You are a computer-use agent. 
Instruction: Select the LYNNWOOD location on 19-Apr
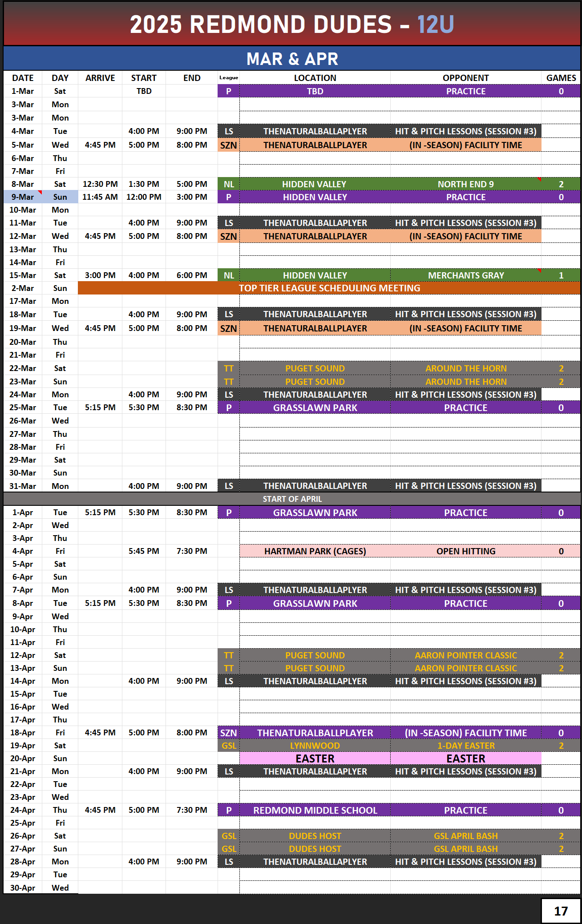point(315,746)
